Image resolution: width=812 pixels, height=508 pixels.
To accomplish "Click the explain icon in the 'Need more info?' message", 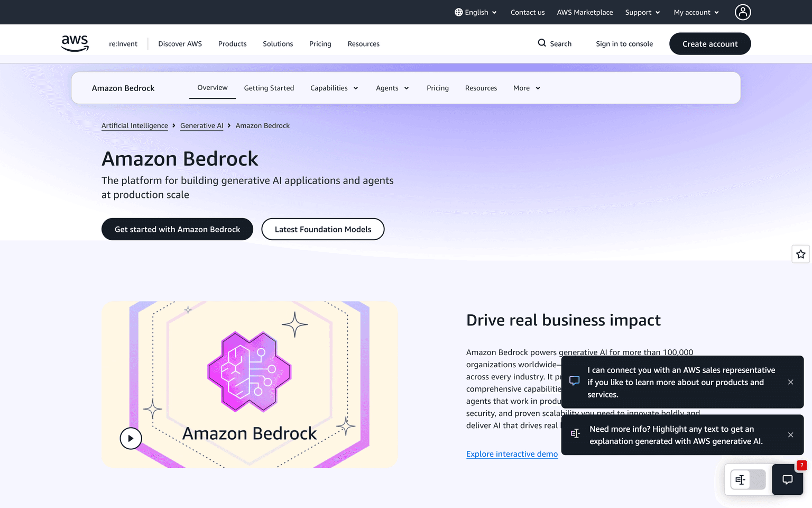I will tap(575, 434).
